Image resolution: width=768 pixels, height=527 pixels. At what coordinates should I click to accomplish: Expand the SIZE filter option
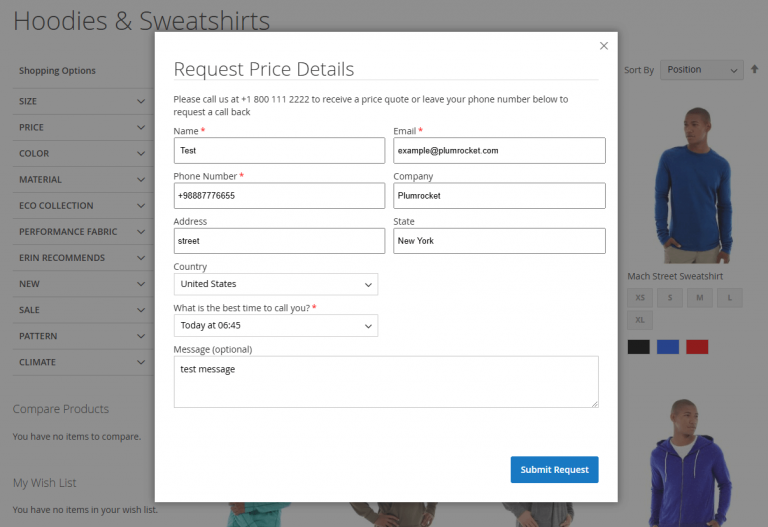click(x=81, y=101)
